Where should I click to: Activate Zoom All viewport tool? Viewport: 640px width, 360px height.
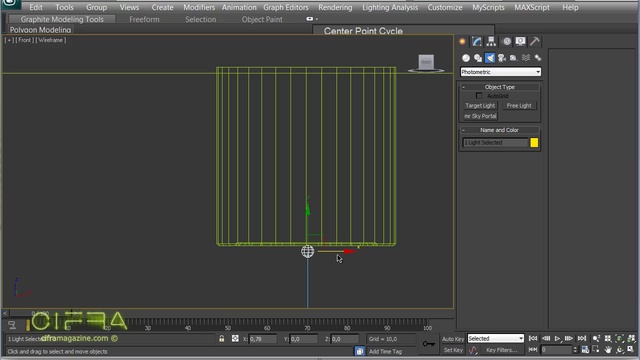click(x=608, y=339)
